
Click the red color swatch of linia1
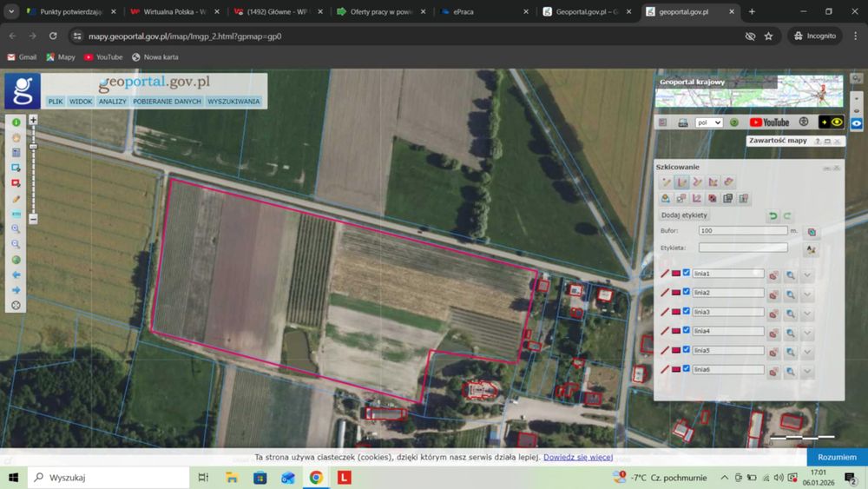(x=676, y=273)
